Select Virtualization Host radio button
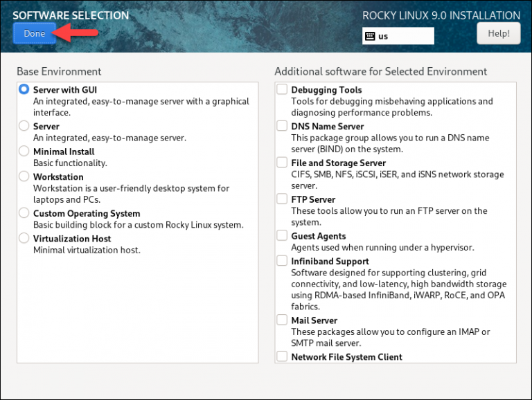 pos(24,238)
